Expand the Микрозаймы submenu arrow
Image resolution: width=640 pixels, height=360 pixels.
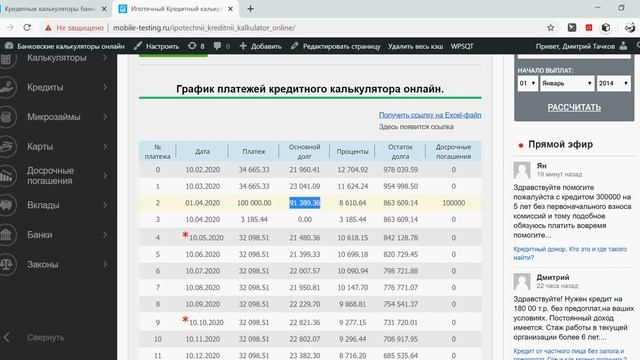[105, 117]
